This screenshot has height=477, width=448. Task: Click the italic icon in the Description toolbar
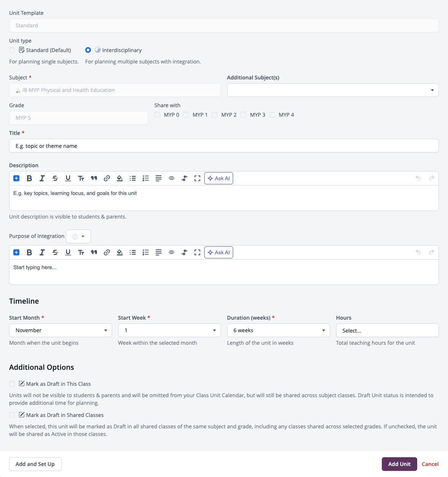coord(42,178)
